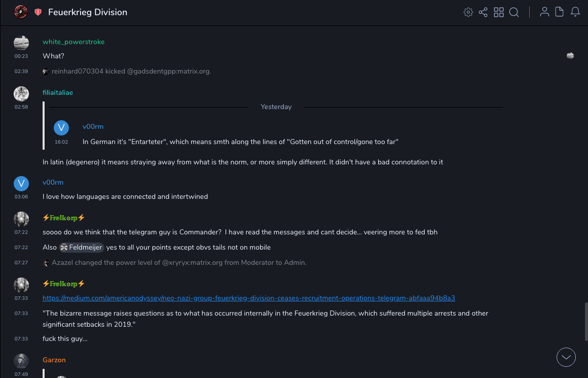Click the room avatar in header
Viewport: 588px width, 378px height.
21,12
